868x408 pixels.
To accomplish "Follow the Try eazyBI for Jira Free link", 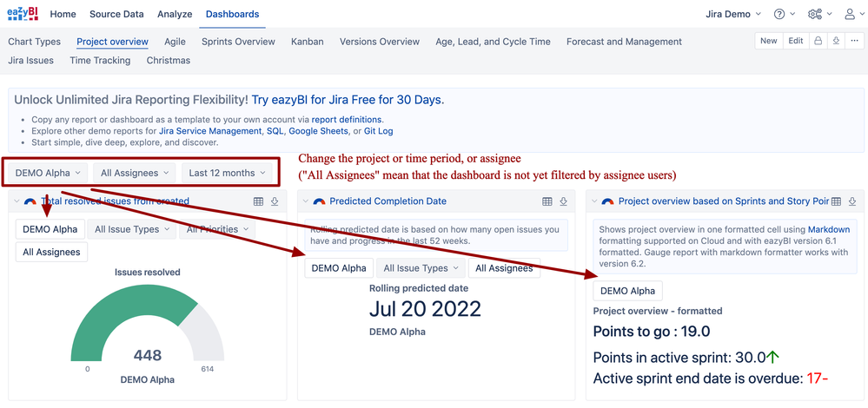I will pyautogui.click(x=348, y=100).
